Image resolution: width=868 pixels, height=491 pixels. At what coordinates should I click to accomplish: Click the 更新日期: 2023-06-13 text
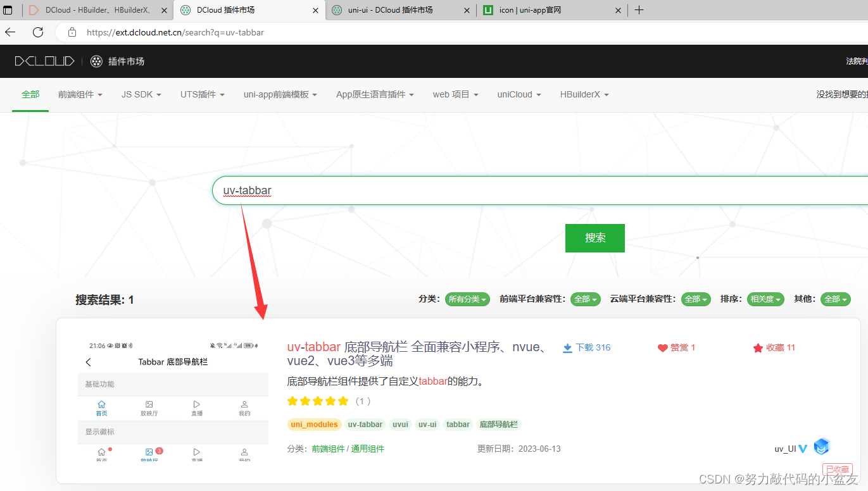519,449
